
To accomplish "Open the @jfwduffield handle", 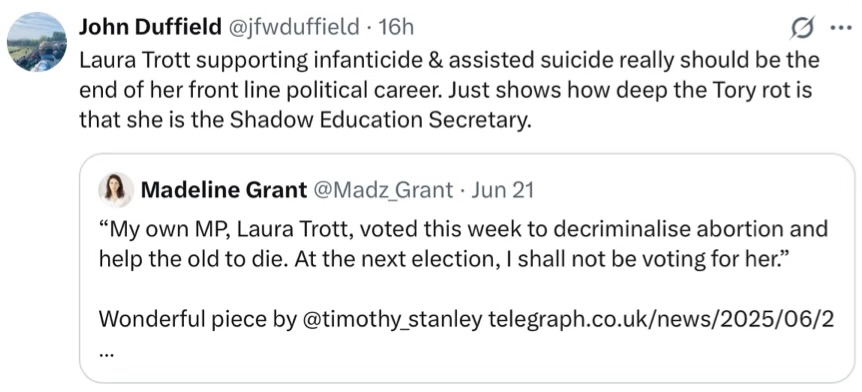I will pos(291,26).
